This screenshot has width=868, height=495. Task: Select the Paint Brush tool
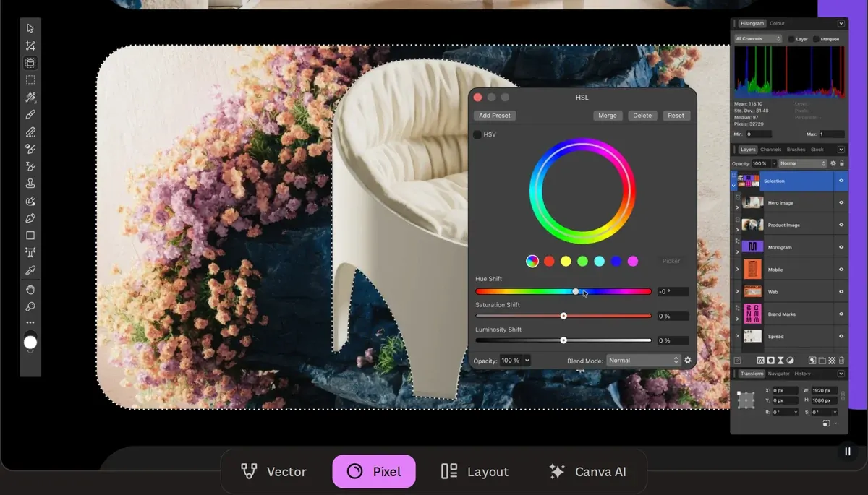tap(30, 115)
